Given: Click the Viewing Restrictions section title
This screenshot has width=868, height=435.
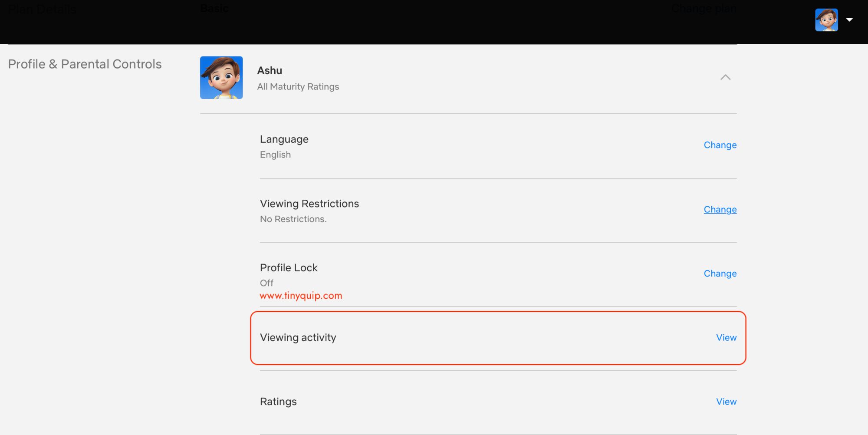Looking at the screenshot, I should click(309, 203).
